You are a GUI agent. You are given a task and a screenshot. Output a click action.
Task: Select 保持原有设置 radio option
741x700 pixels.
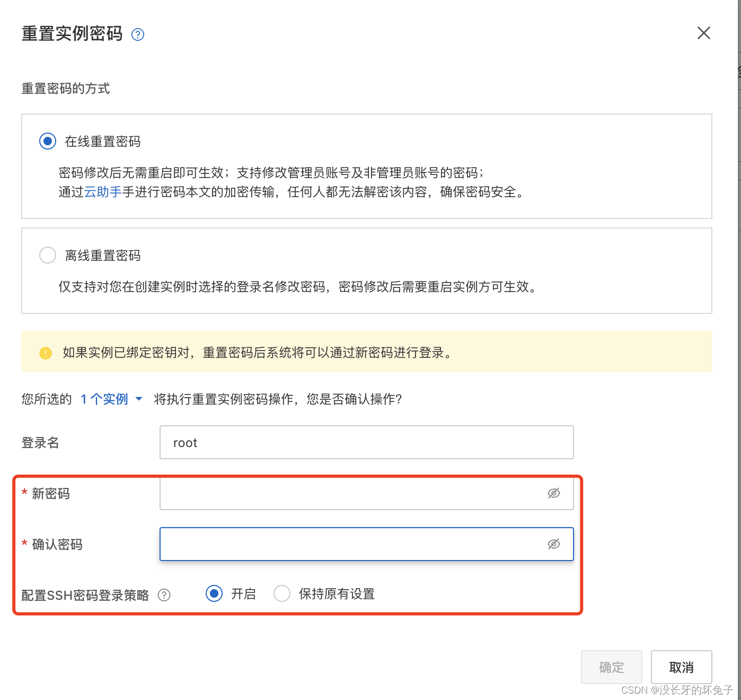(x=282, y=593)
